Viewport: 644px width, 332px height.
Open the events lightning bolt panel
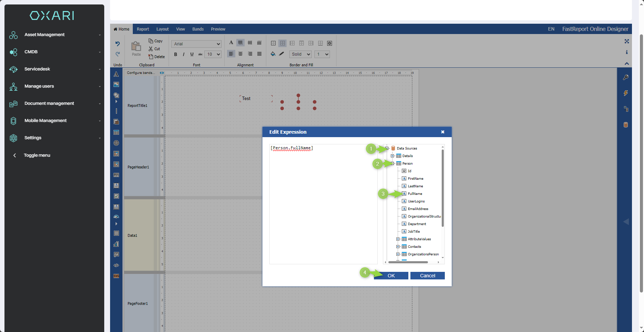(x=626, y=93)
